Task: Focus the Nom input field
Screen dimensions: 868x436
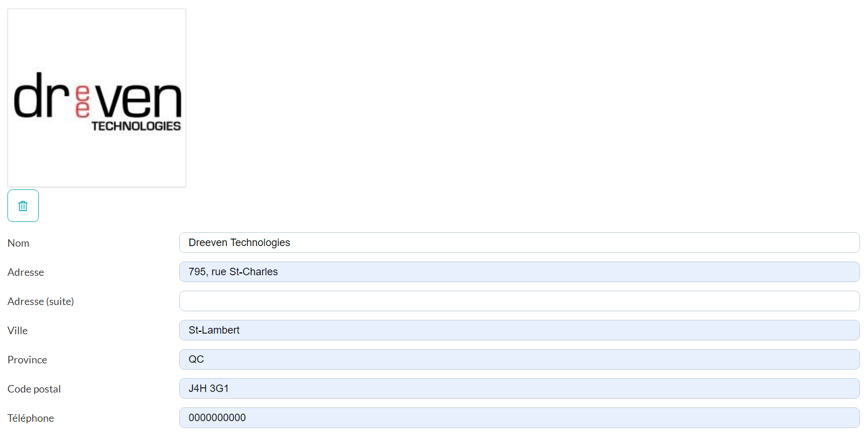Action: click(519, 243)
